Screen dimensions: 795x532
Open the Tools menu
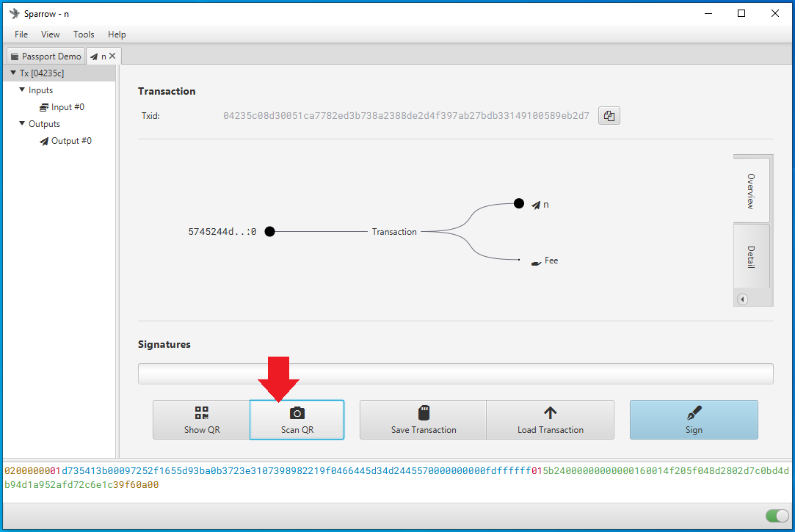point(84,34)
